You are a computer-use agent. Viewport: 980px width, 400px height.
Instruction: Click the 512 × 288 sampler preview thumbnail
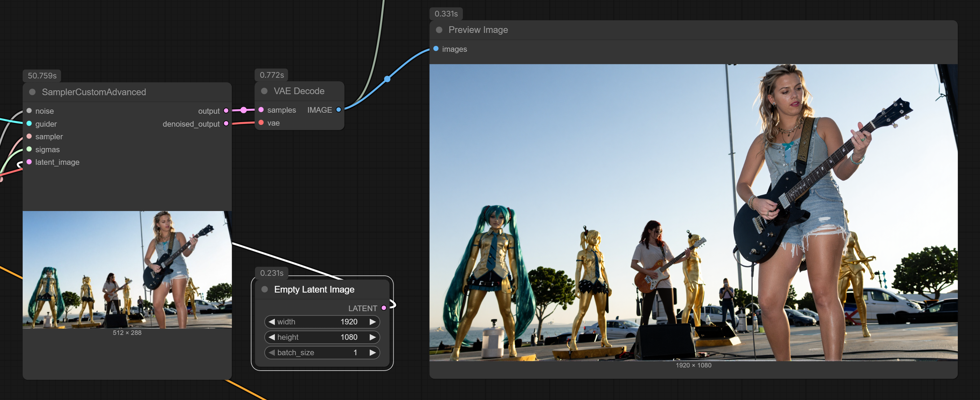127,269
